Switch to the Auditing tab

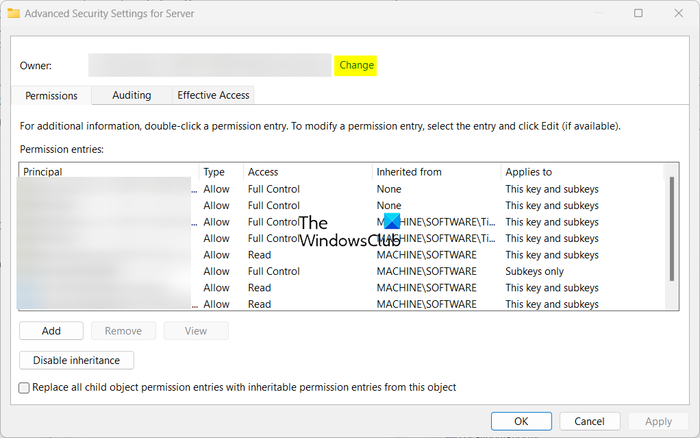[x=131, y=95]
